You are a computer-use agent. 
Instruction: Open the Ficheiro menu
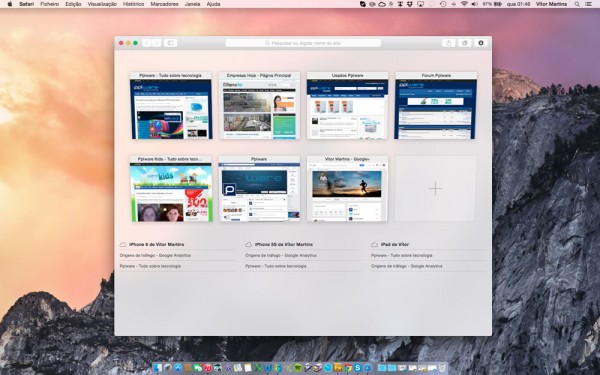[50, 4]
